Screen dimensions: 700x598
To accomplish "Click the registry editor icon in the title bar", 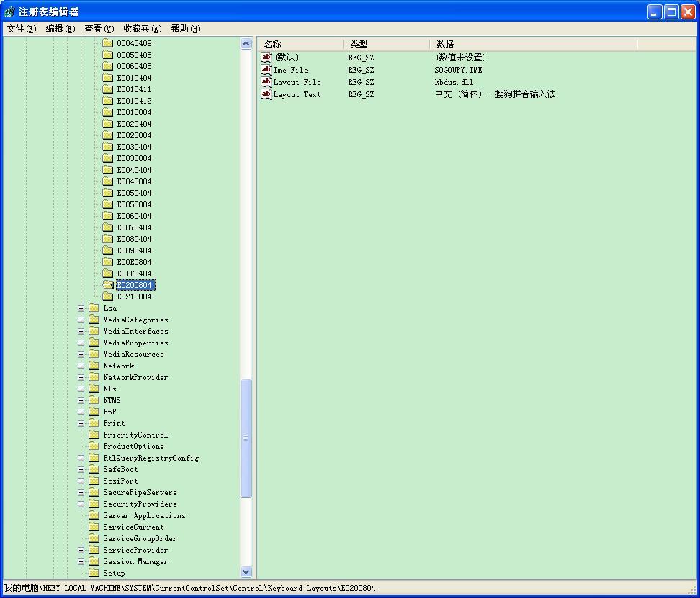I will (8, 11).
